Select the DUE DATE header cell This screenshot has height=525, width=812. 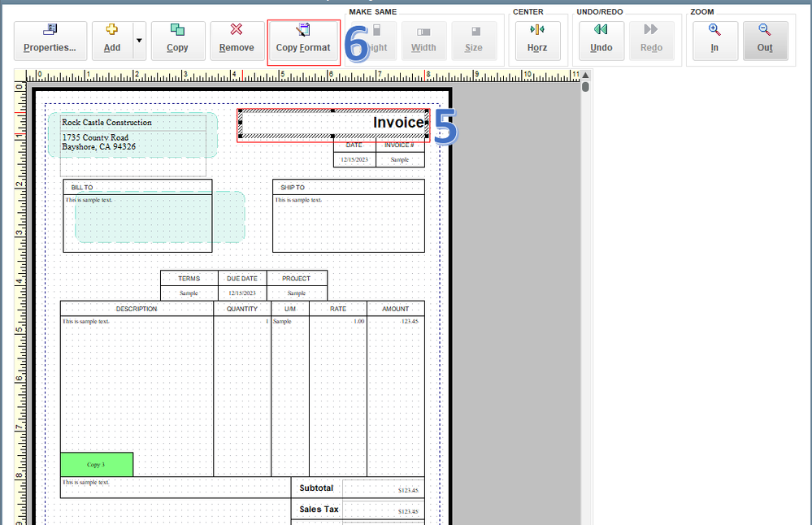click(x=242, y=279)
